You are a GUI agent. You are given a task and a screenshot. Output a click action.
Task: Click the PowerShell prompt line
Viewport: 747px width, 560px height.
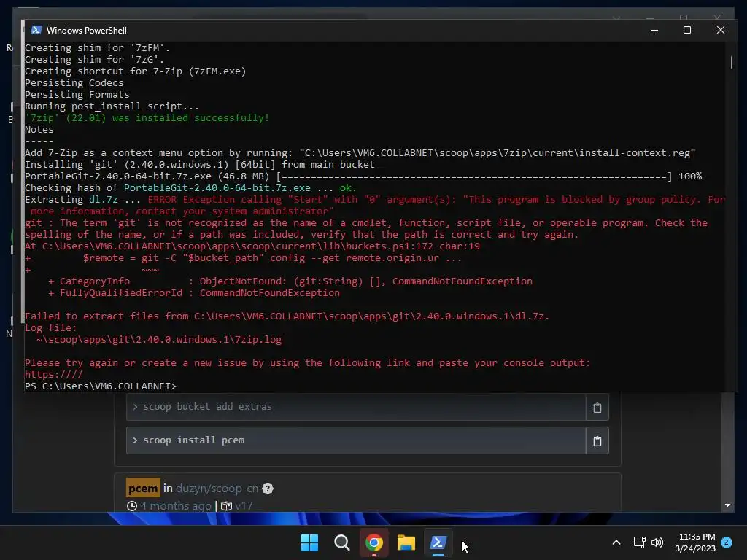click(x=101, y=386)
